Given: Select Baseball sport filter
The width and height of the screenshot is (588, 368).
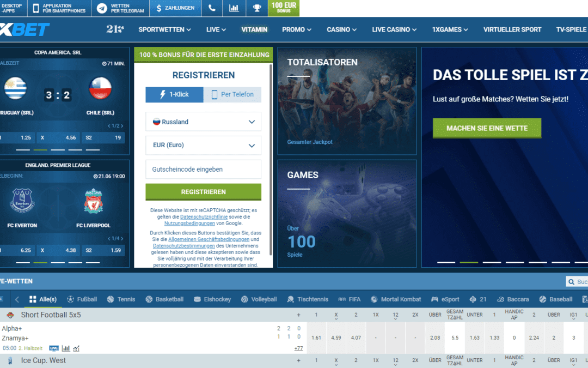Looking at the screenshot, I should tap(556, 299).
